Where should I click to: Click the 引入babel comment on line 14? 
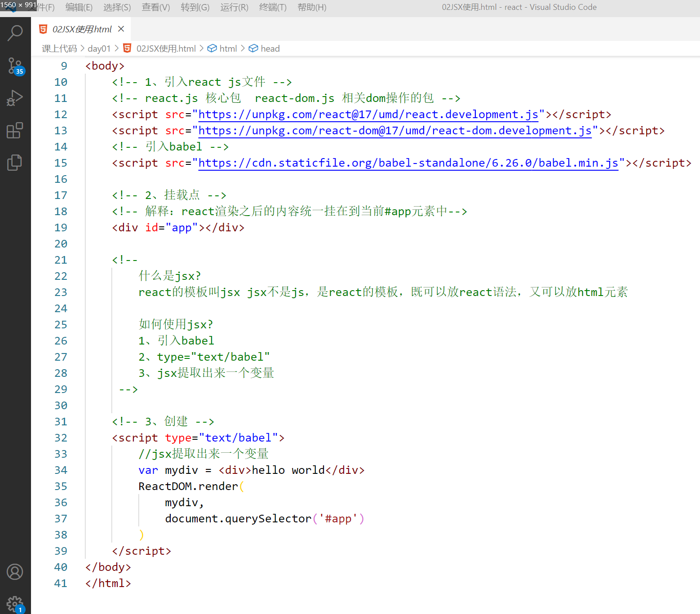click(x=170, y=147)
